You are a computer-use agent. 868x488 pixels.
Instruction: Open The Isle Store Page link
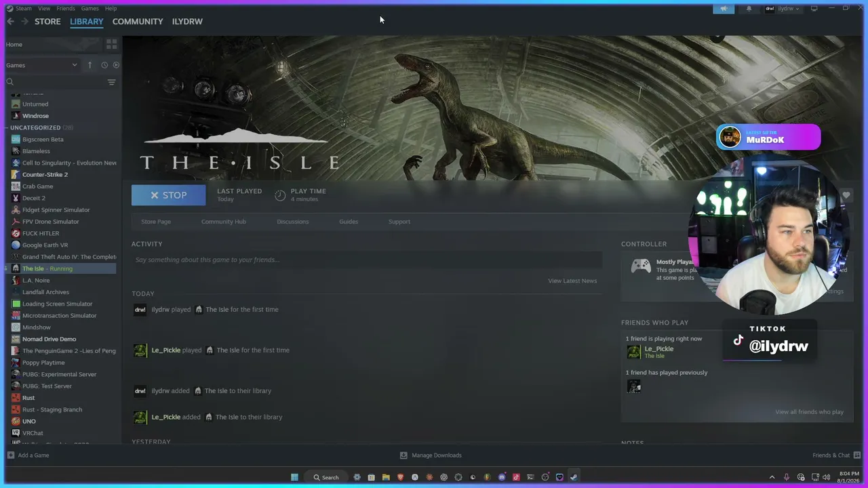[x=156, y=222]
